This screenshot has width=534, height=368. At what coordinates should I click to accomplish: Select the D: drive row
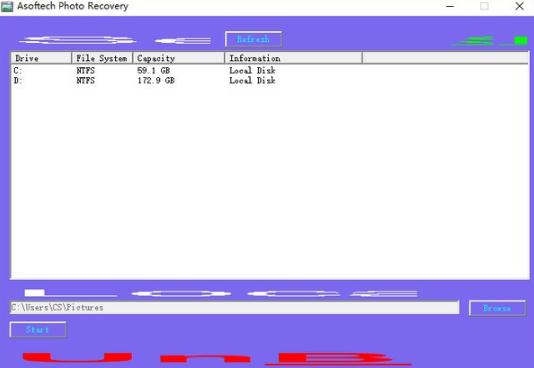tap(270, 81)
